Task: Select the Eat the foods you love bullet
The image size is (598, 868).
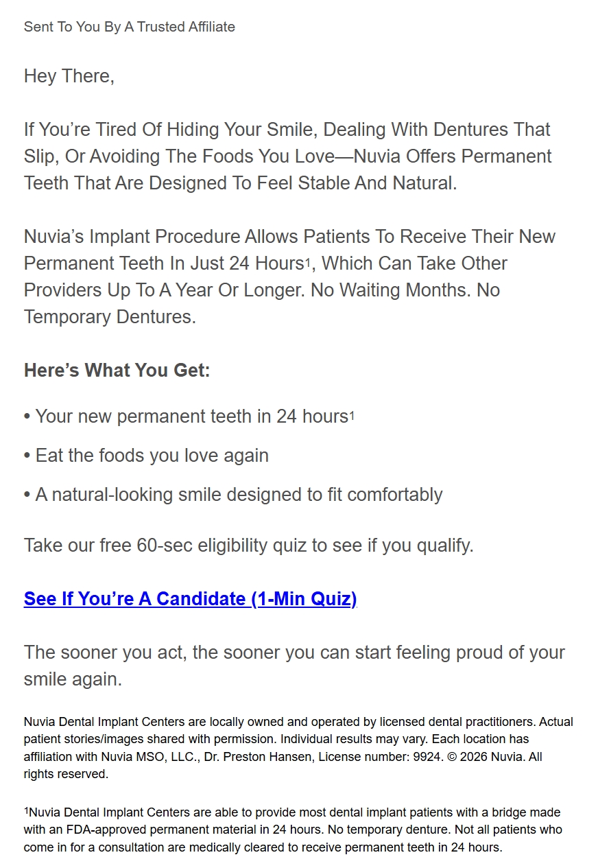Action: click(x=146, y=456)
